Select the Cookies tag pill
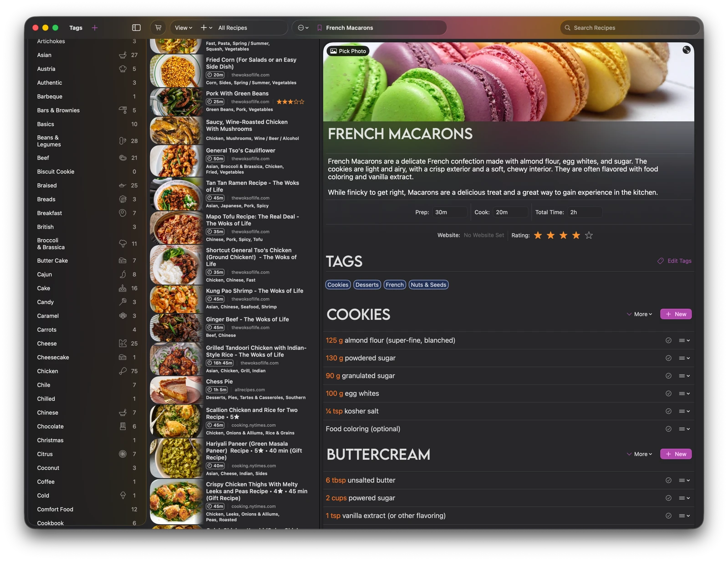This screenshot has height=561, width=728. click(x=338, y=285)
